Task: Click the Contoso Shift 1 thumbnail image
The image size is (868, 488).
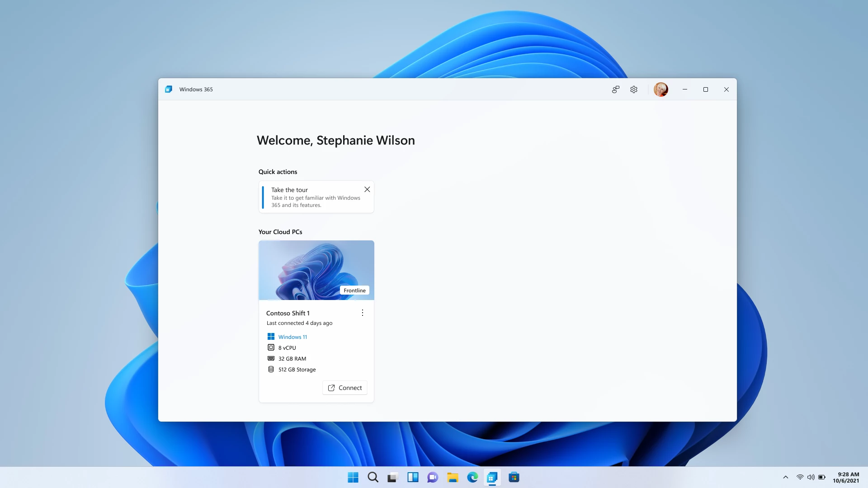Action: pos(307,267)
